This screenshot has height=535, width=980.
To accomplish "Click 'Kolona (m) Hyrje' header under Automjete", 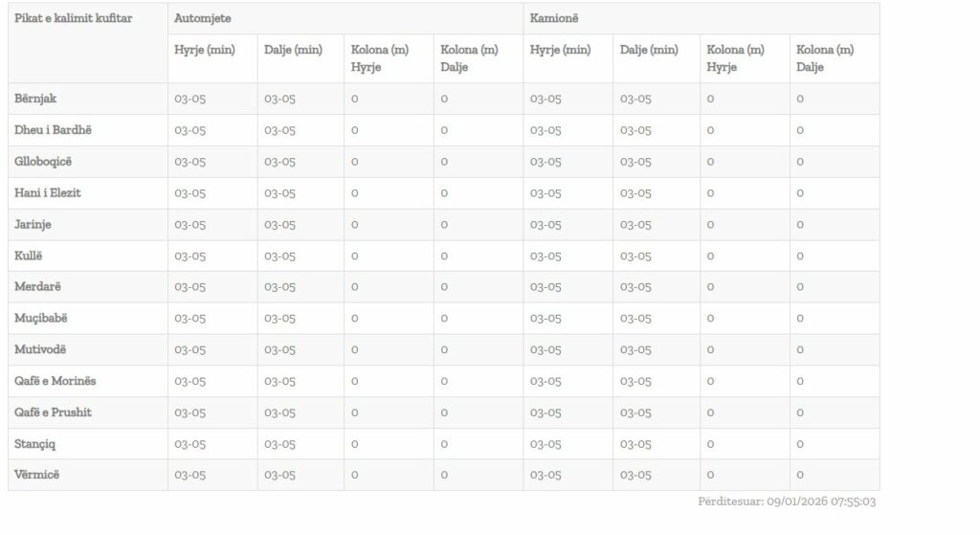I will [x=380, y=58].
